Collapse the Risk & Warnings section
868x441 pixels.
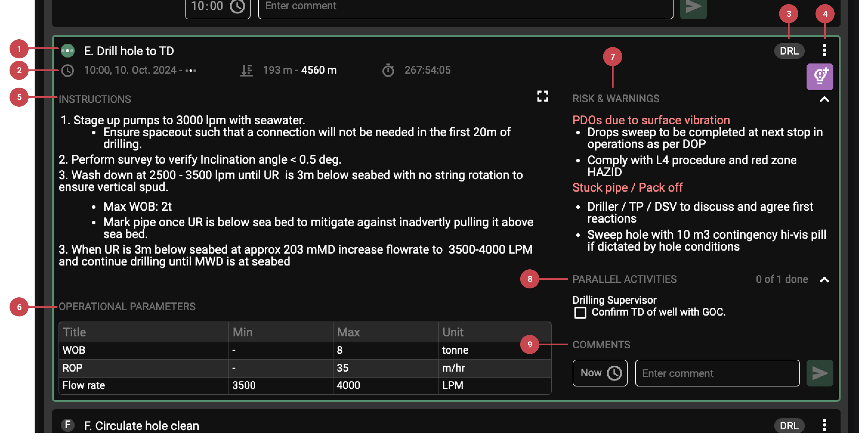pyautogui.click(x=824, y=99)
